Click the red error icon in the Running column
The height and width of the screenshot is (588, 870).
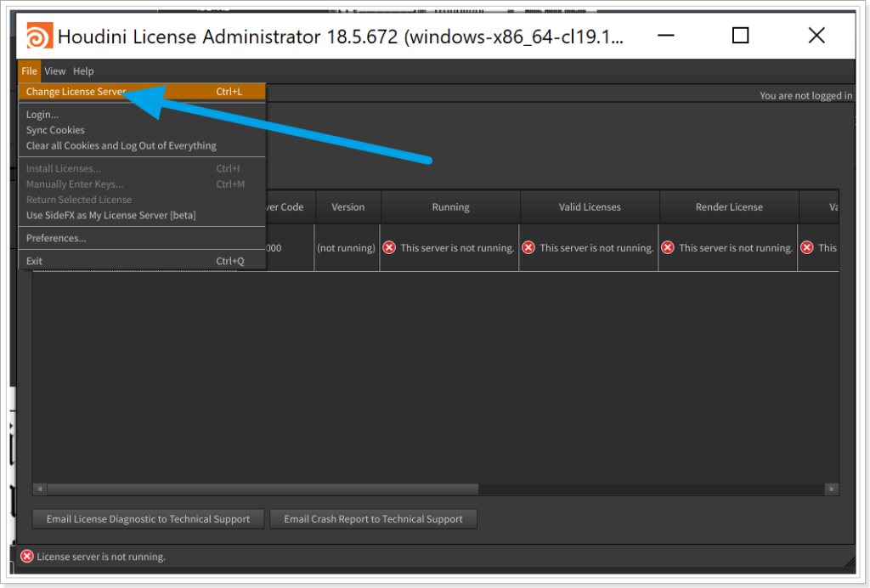point(389,247)
